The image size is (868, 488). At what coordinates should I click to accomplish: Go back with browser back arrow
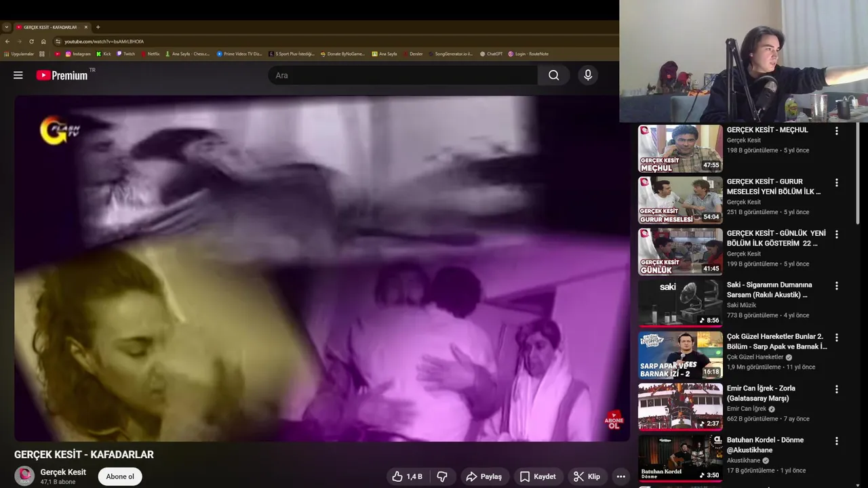[7, 41]
